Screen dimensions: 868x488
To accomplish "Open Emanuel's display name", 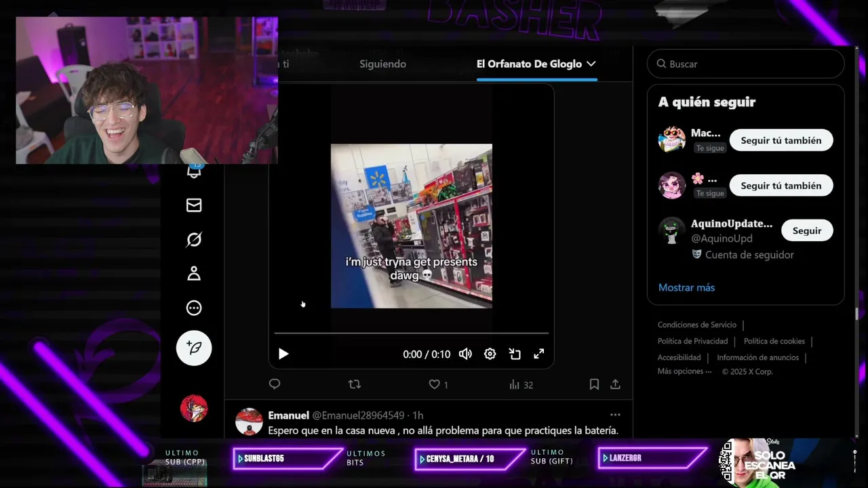I will 288,415.
